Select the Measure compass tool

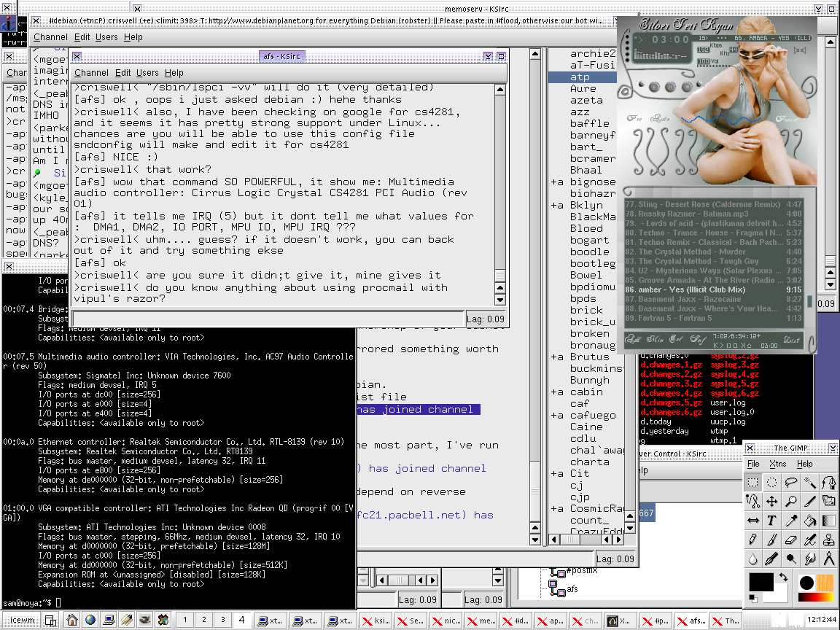(x=829, y=559)
